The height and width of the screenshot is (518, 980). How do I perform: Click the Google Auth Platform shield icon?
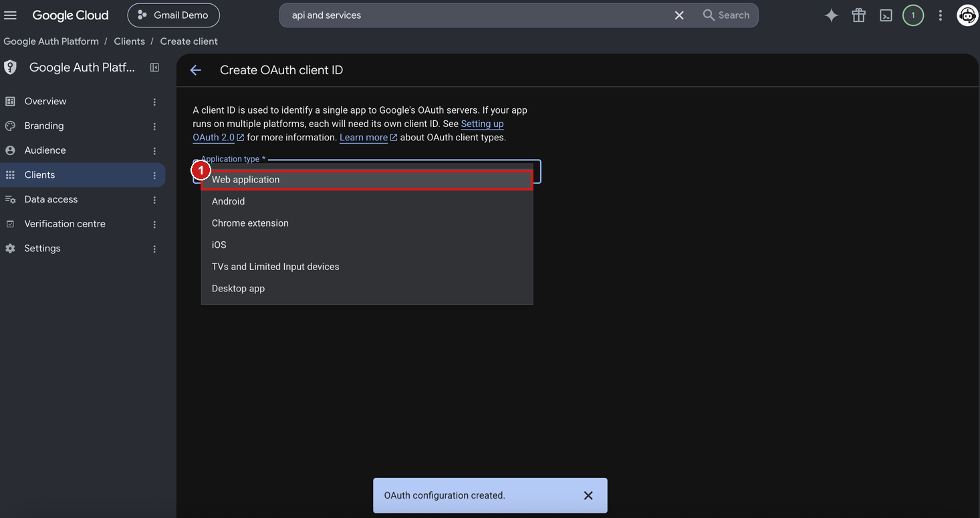(x=10, y=68)
